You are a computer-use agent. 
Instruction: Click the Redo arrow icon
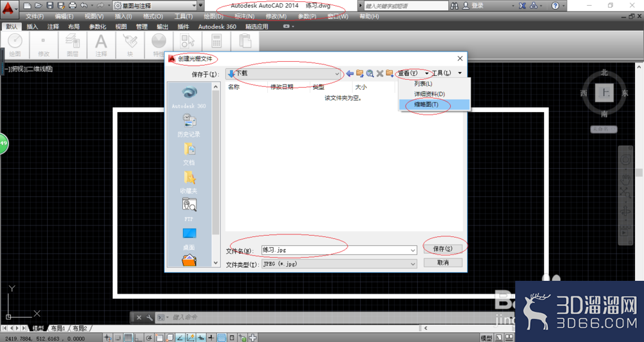tap(100, 6)
